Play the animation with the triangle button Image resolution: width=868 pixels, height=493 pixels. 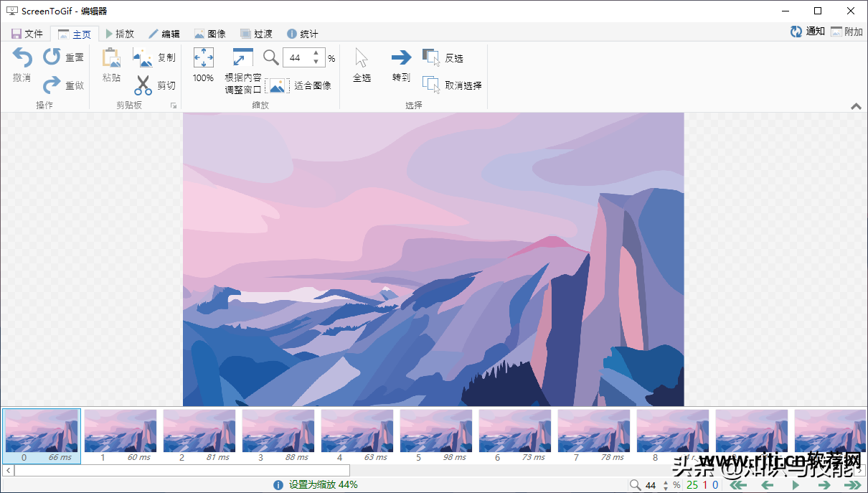pyautogui.click(x=795, y=485)
